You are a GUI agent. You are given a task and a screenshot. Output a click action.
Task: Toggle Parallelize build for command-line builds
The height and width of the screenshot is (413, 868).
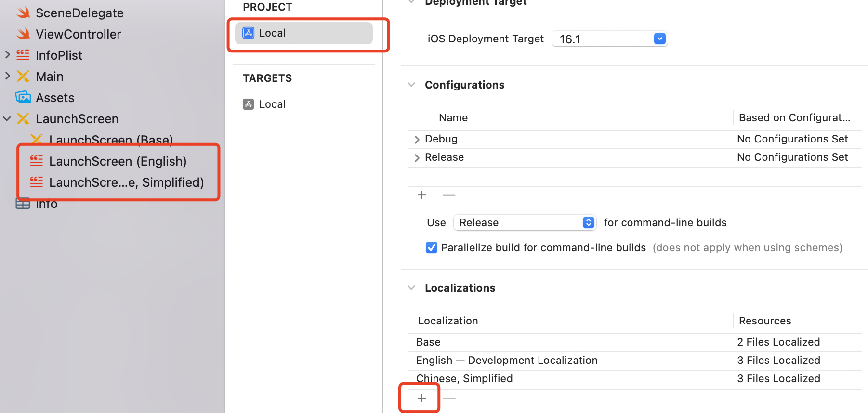click(432, 247)
